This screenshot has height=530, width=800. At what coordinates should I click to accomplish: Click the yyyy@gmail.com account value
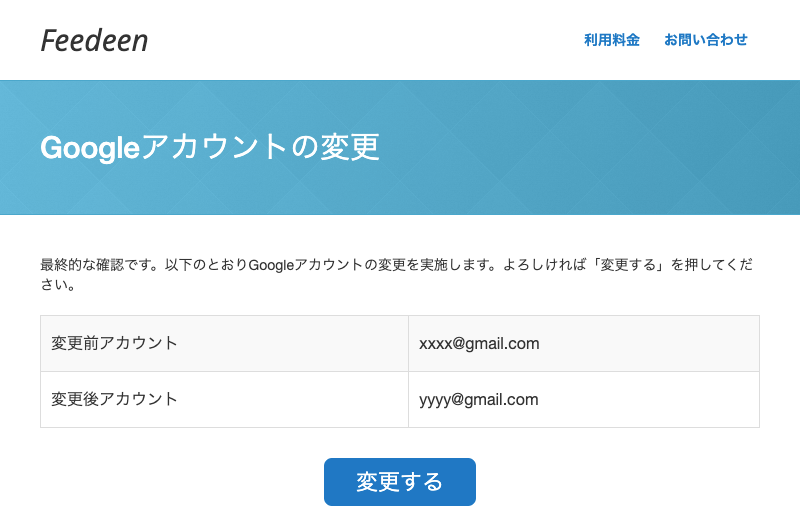pyautogui.click(x=479, y=399)
